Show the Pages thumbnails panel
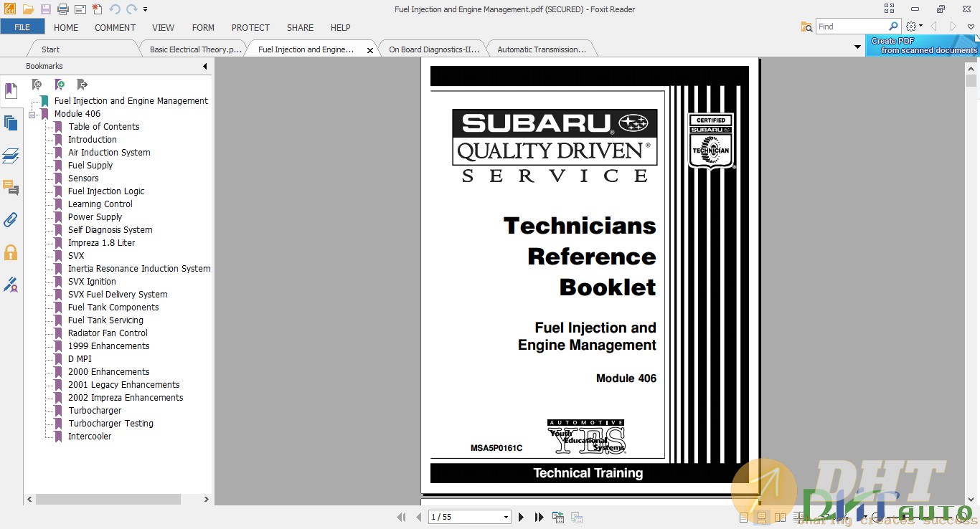The image size is (980, 529). 11,123
